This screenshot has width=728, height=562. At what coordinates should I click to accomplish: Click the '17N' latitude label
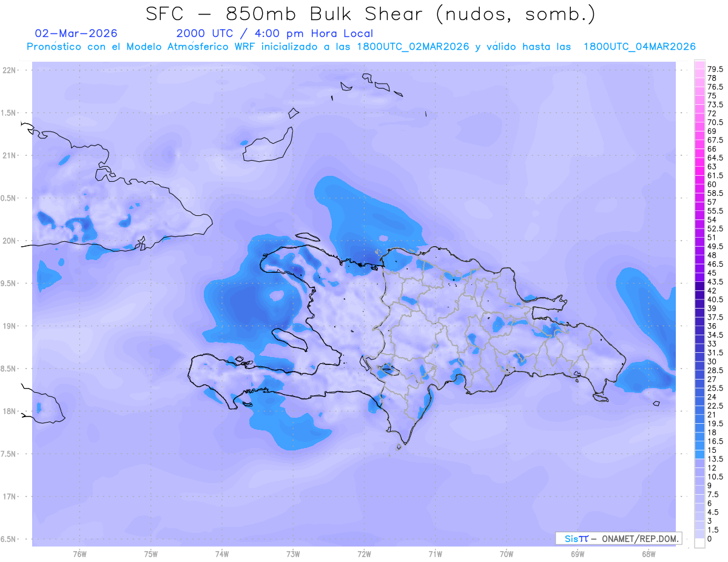pyautogui.click(x=9, y=497)
